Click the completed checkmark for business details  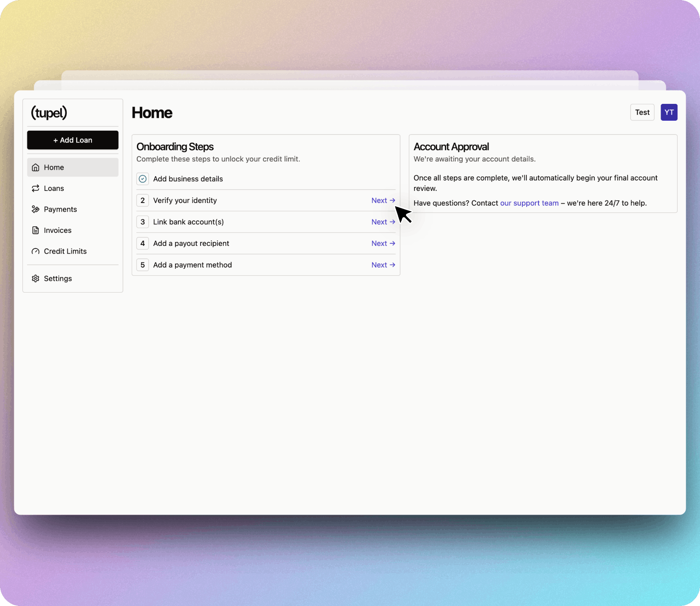tap(143, 179)
